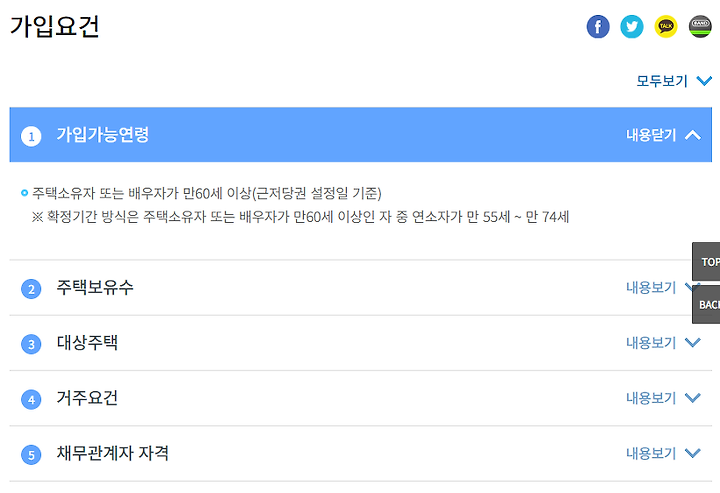The height and width of the screenshot is (493, 720).
Task: Expand all sections with 모두보기
Action: 674,81
